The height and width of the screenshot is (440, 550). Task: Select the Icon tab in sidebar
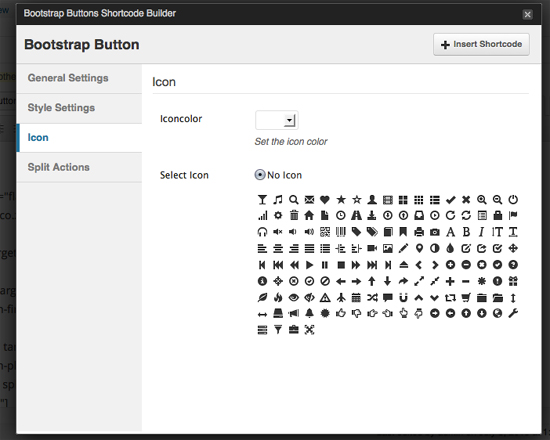click(79, 138)
